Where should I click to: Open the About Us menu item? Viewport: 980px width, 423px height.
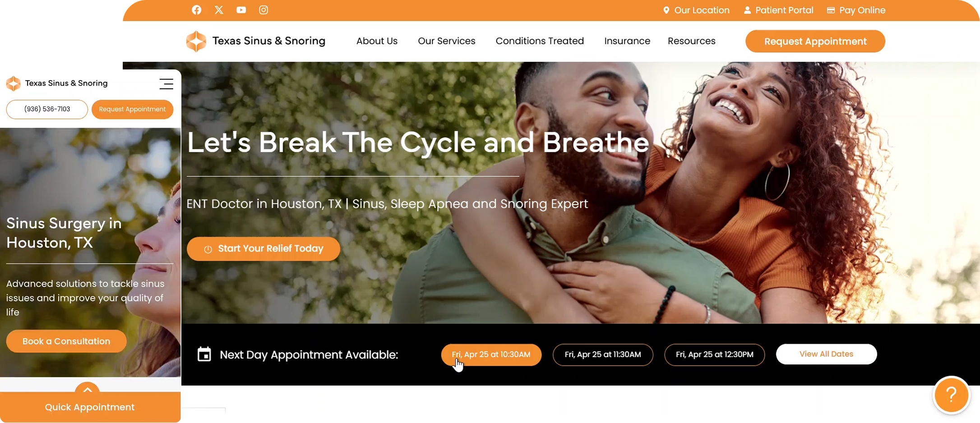377,41
